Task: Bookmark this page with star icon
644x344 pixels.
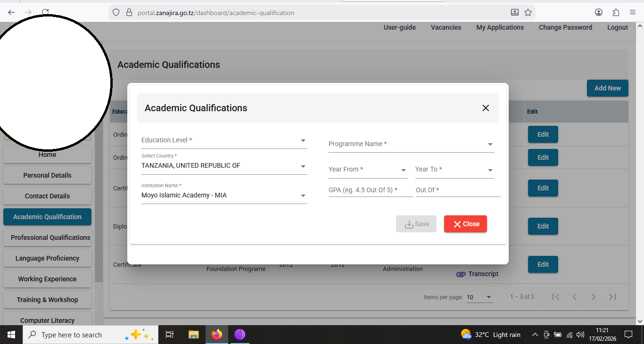Action: [528, 12]
